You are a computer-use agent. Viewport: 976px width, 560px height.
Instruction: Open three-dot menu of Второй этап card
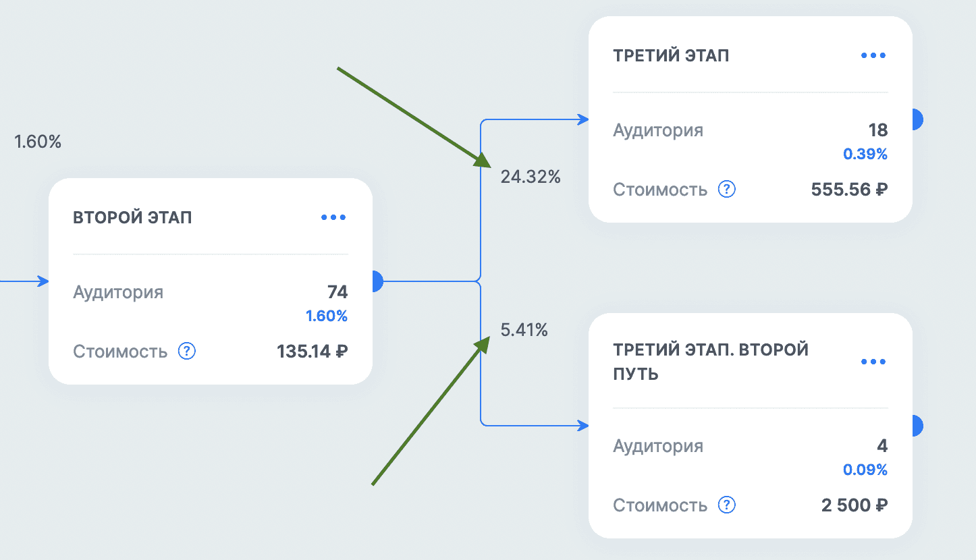333,217
